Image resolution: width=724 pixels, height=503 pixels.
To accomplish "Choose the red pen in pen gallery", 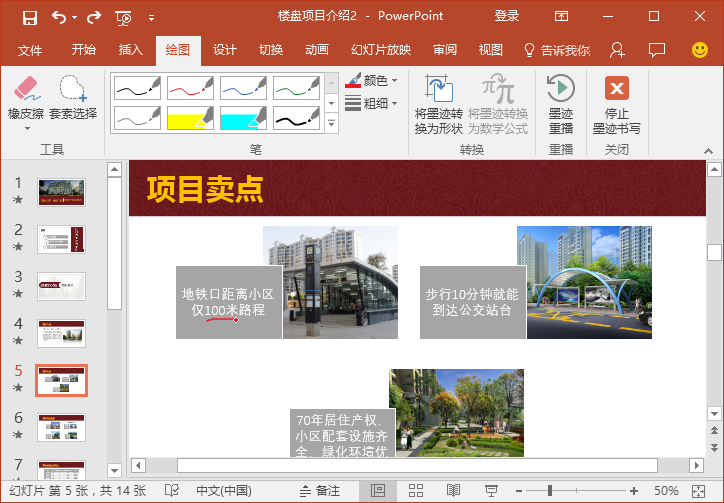I will coord(190,88).
